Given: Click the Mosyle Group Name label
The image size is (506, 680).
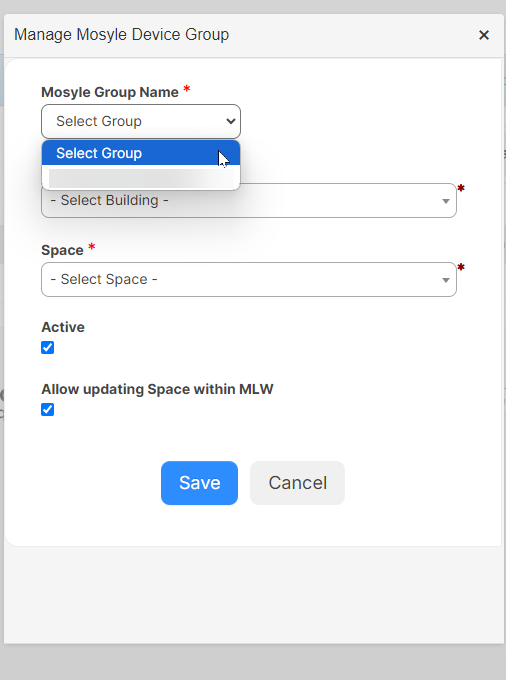Looking at the screenshot, I should coord(110,92).
